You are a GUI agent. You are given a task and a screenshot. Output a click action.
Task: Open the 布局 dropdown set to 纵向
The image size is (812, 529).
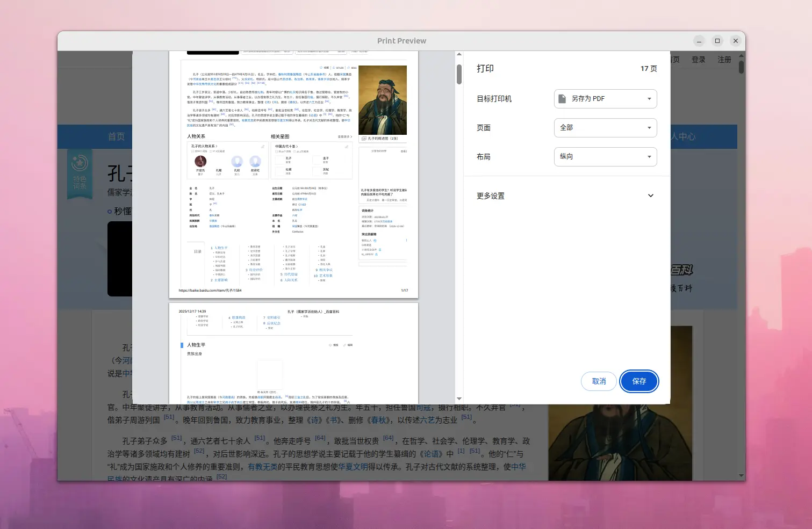[605, 157]
